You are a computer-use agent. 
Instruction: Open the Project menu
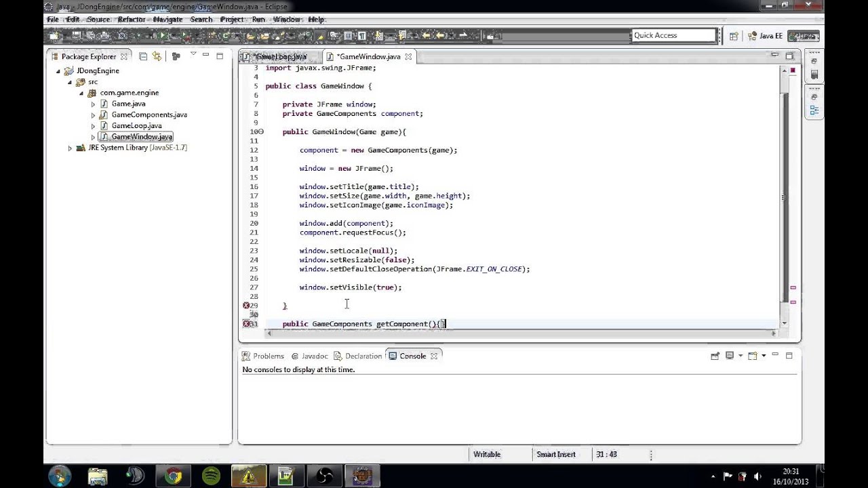[232, 19]
